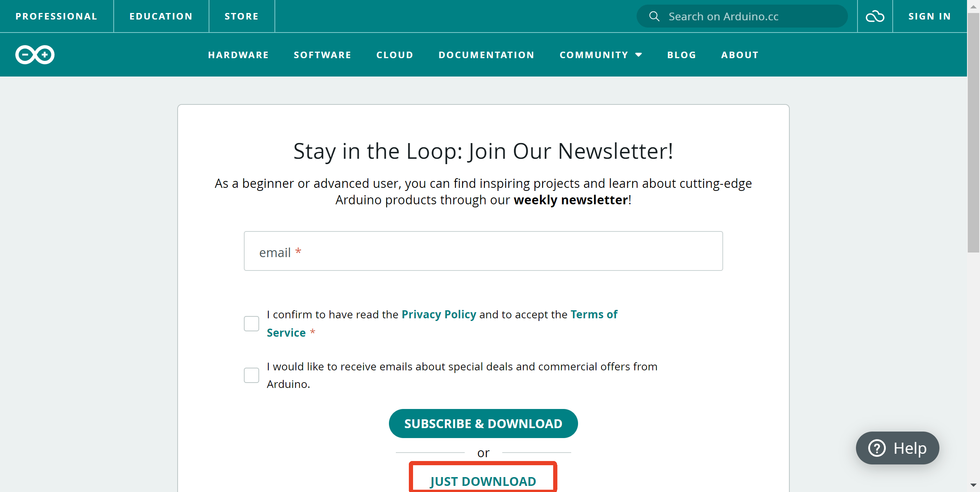This screenshot has width=980, height=492.
Task: Click the magnifying glass search icon
Action: pos(654,16)
